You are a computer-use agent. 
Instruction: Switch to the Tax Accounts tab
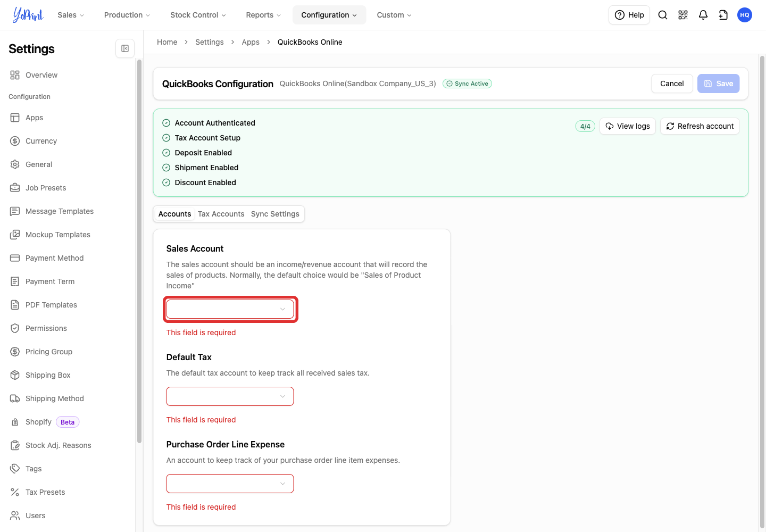[x=221, y=214]
